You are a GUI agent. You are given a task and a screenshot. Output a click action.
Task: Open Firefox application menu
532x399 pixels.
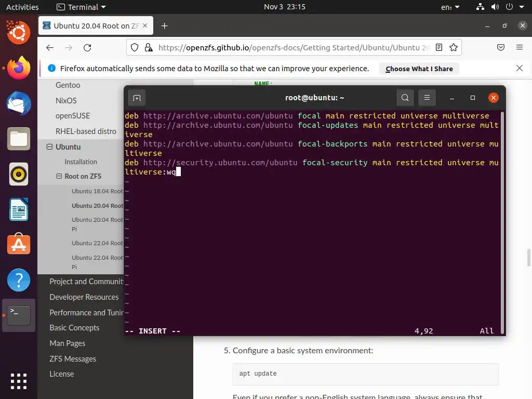[x=519, y=47]
